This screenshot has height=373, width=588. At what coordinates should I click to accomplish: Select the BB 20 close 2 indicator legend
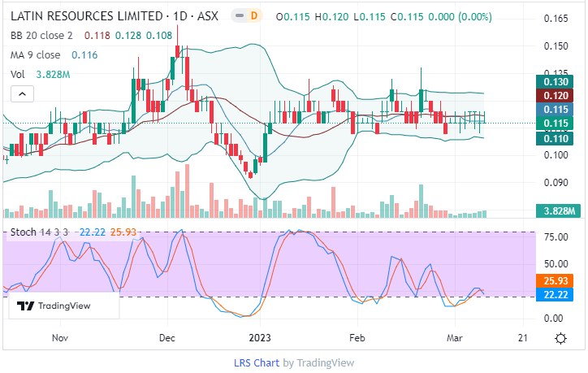41,36
